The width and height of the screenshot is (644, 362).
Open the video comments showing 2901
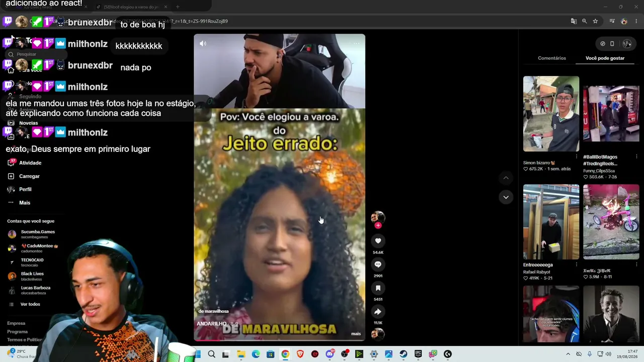coord(378,264)
